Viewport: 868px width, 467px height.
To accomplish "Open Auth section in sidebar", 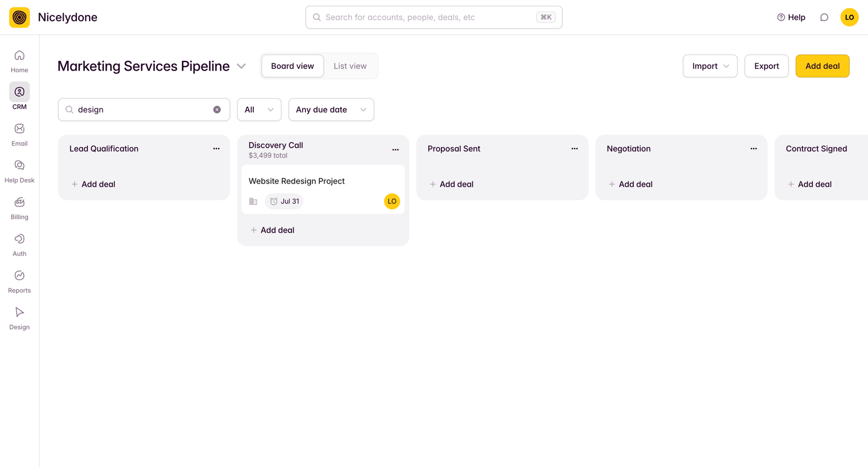I will coord(20,245).
